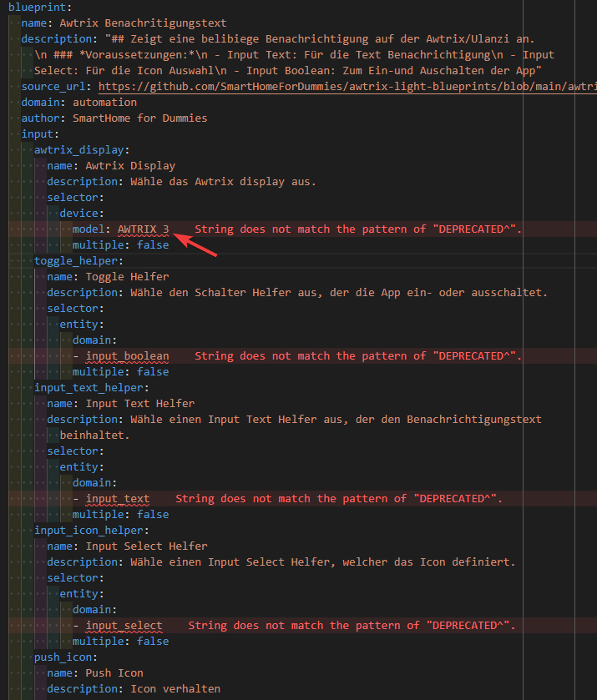Select the underlined input_boolean domain entry
This screenshot has width=597, height=700.
127,356
